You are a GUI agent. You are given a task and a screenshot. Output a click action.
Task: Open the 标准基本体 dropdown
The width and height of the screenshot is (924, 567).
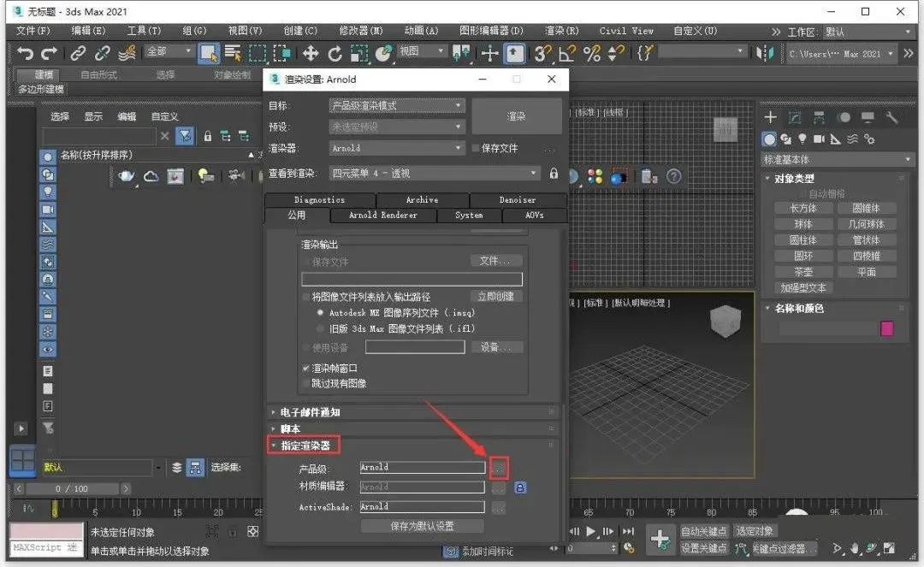[838, 160]
